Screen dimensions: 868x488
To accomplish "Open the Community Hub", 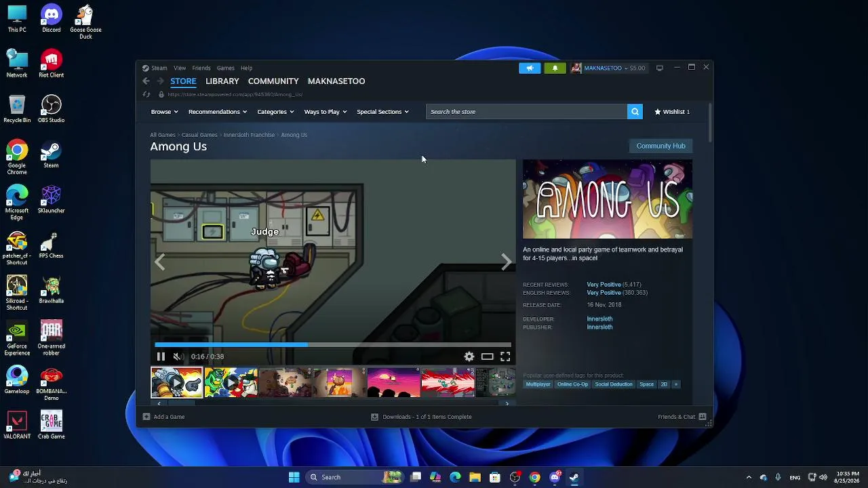I will pos(661,146).
